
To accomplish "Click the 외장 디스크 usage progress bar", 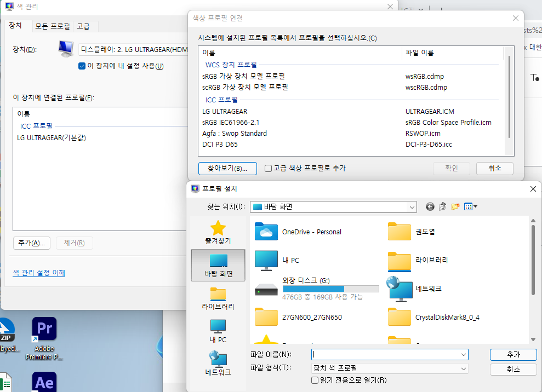I will (331, 289).
